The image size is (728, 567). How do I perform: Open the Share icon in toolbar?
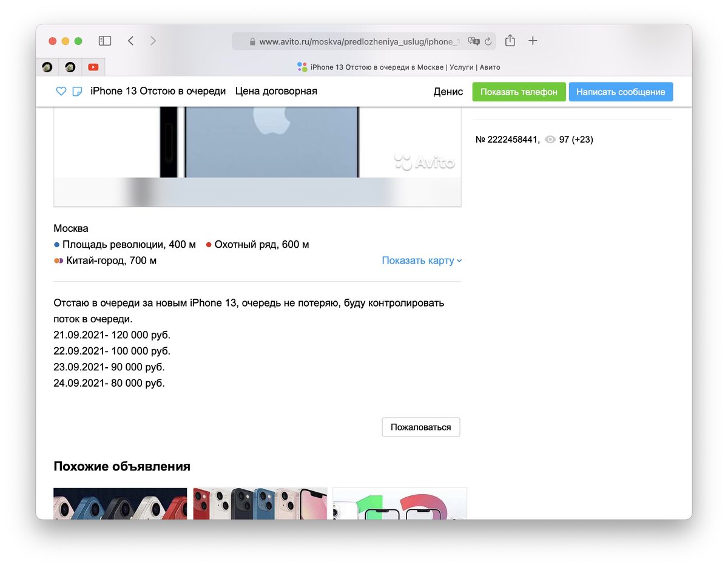(x=510, y=40)
